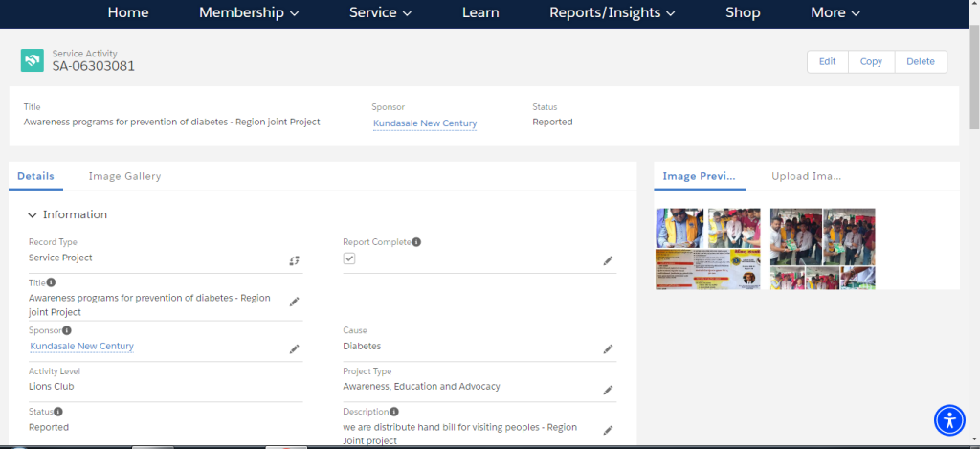980x449 pixels.
Task: Click the Delete button
Action: pos(921,61)
